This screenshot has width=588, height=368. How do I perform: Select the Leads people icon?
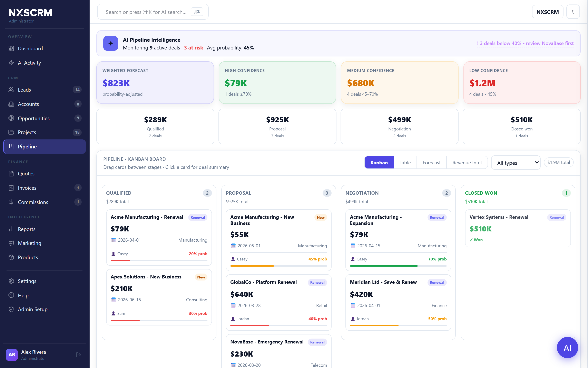click(x=11, y=90)
